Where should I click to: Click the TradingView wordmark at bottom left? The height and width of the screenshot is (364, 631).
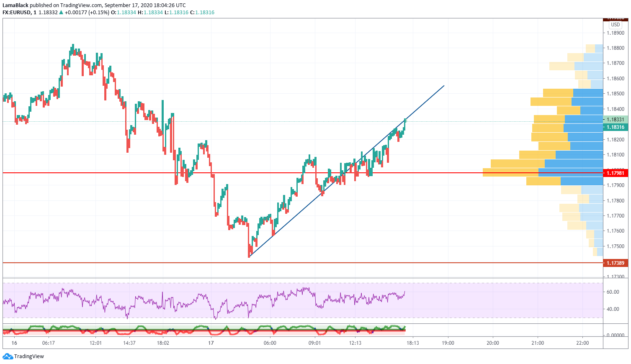(x=29, y=356)
